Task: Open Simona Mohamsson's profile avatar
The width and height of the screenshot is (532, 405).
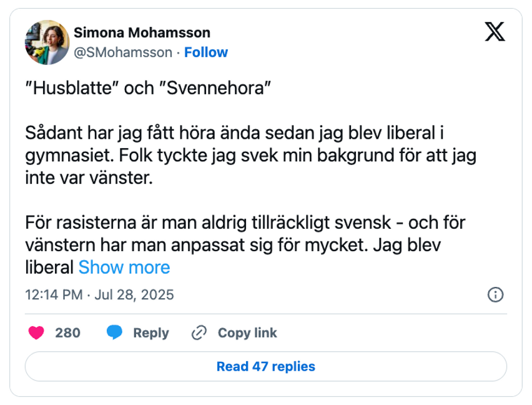Action: [x=45, y=42]
